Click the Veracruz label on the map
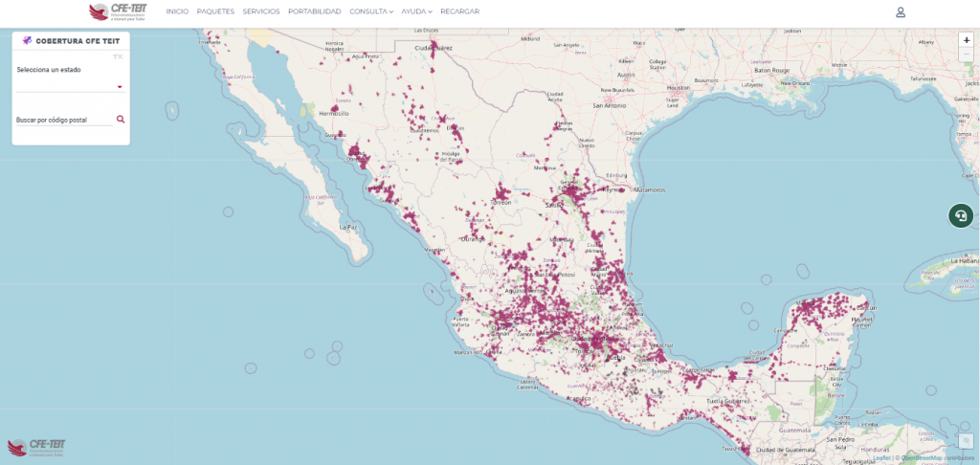Screen dimensions: 980x465 [662, 345]
